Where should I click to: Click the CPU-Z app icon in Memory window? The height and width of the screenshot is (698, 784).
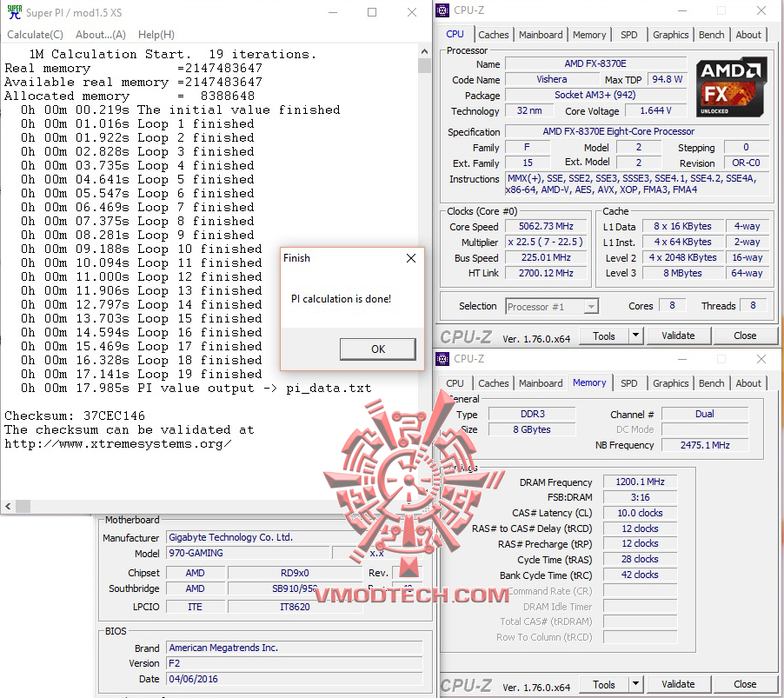click(442, 358)
